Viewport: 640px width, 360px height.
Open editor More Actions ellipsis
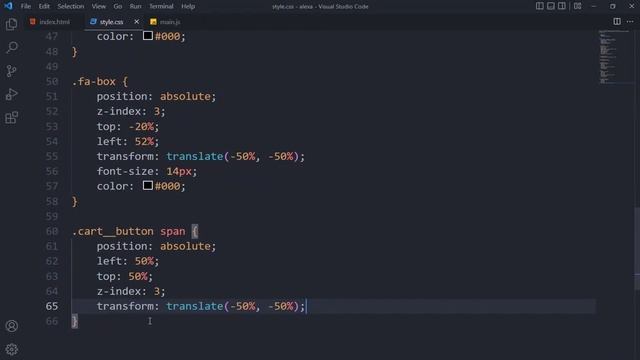pyautogui.click(x=630, y=21)
